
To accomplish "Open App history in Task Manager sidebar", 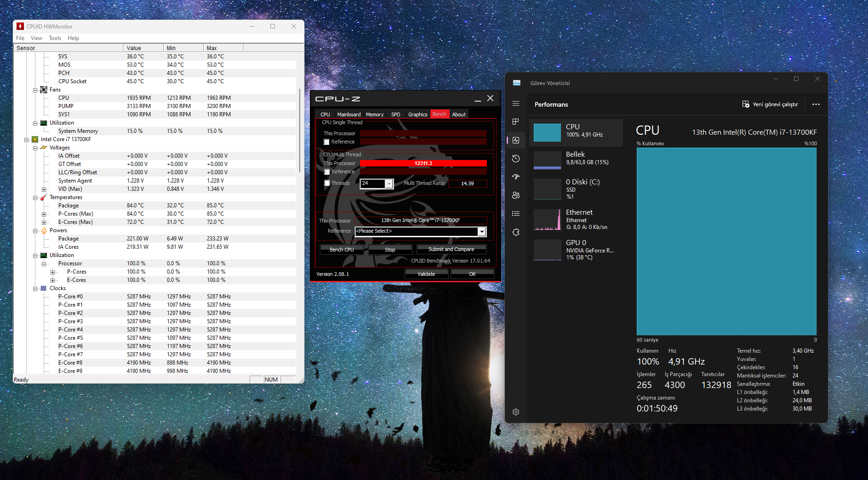I will coord(516,159).
